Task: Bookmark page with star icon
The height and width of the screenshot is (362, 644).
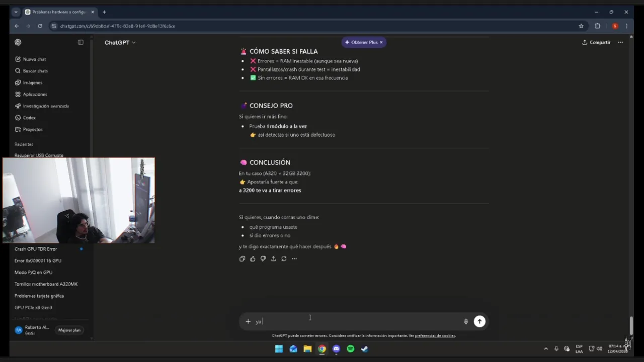Action: click(x=581, y=26)
